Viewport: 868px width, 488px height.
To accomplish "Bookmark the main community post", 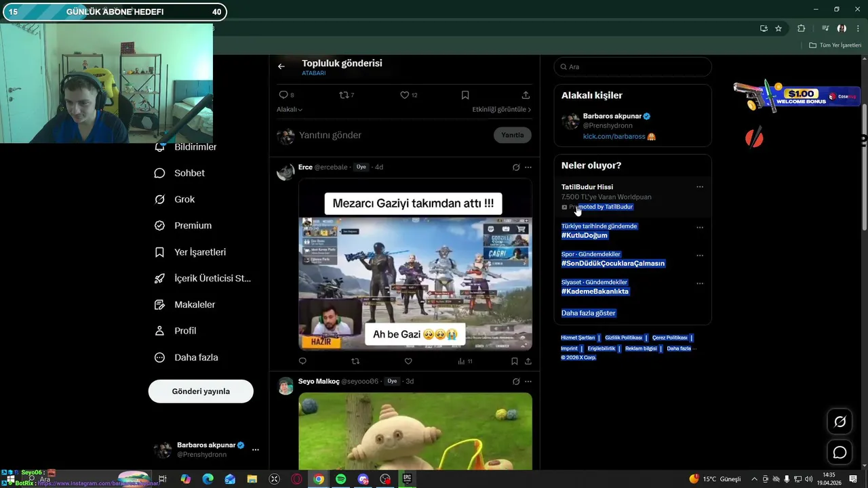I will click(465, 95).
